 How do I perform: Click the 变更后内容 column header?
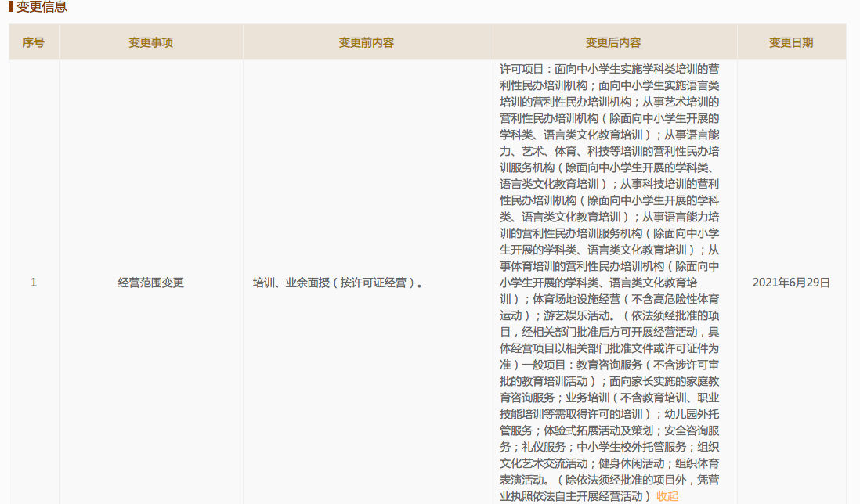614,41
